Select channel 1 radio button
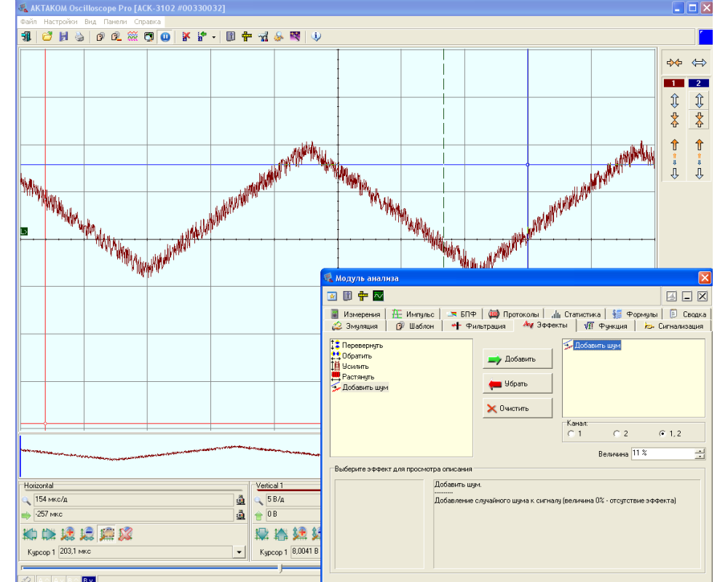 pos(571,434)
